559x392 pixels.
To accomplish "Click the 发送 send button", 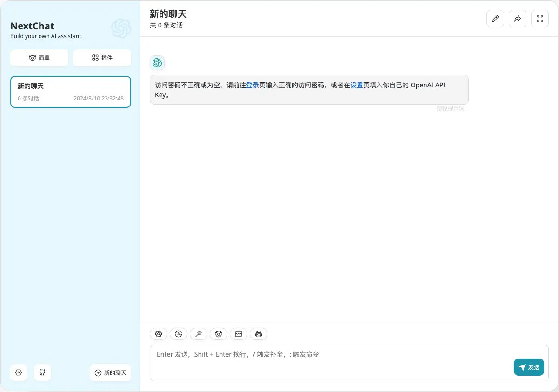I will 529,367.
